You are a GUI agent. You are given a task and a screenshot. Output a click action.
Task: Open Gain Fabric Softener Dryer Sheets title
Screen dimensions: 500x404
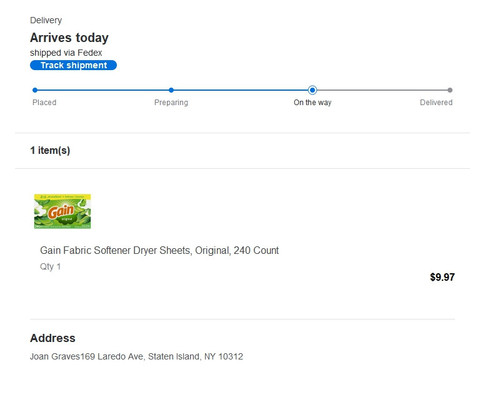pos(159,250)
